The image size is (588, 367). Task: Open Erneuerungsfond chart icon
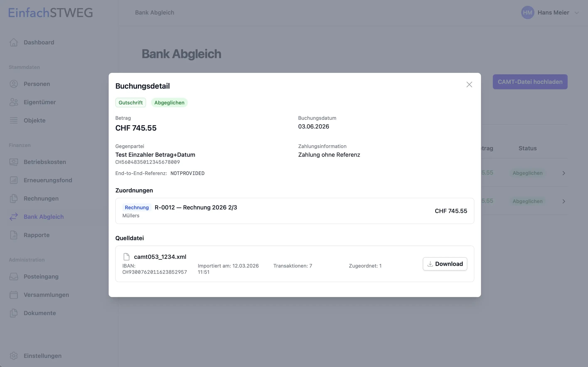[14, 180]
